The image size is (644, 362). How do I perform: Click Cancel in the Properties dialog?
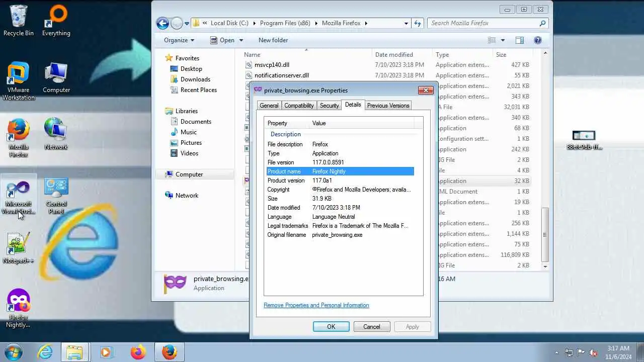372,327
